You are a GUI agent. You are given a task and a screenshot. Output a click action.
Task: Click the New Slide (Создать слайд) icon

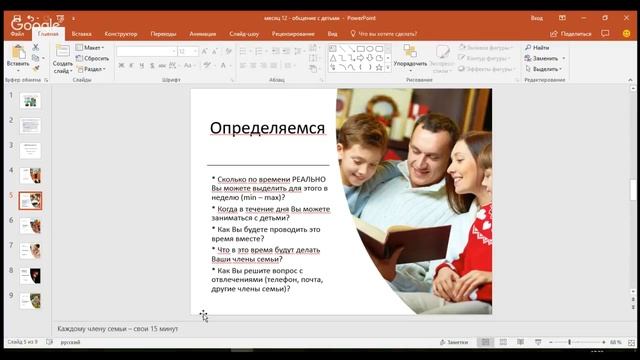point(62,51)
